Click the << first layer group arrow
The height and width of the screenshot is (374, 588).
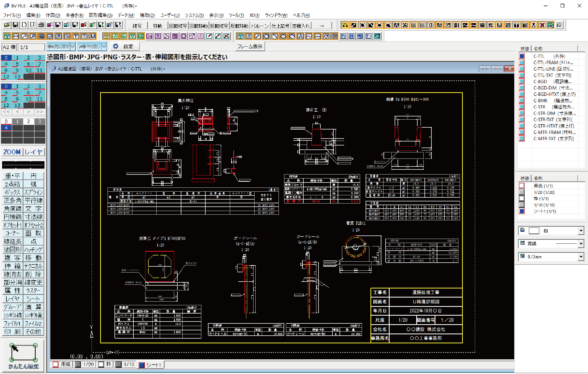click(x=6, y=112)
